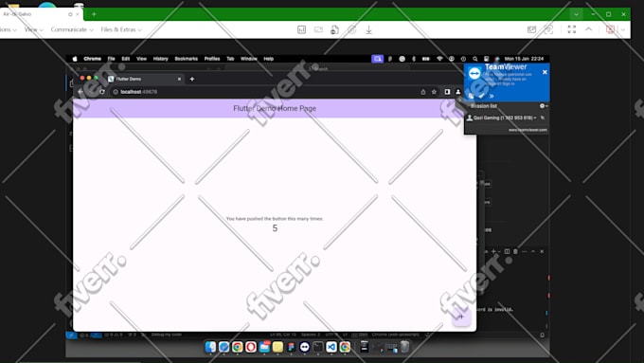
Task: Click the red end-session toolbar icon
Action: coord(610,29)
